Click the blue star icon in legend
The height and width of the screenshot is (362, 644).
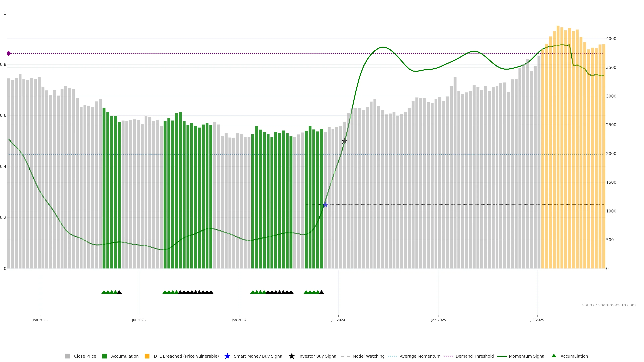click(x=227, y=356)
